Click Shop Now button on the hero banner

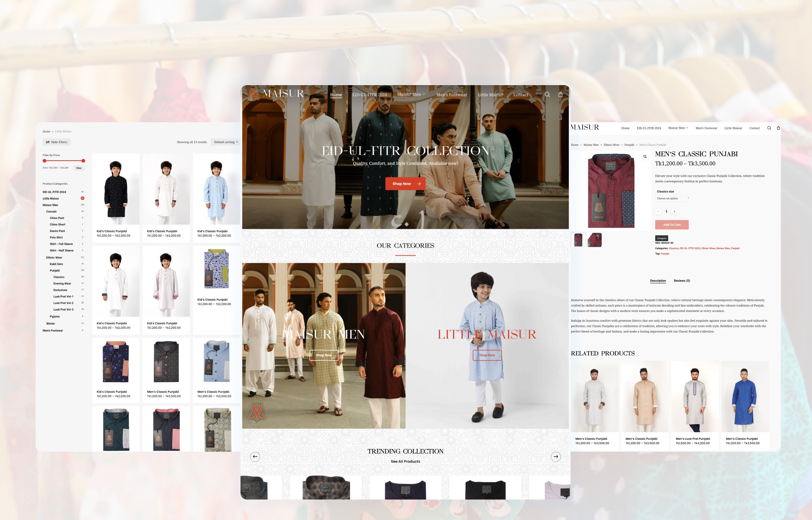pyautogui.click(x=405, y=184)
